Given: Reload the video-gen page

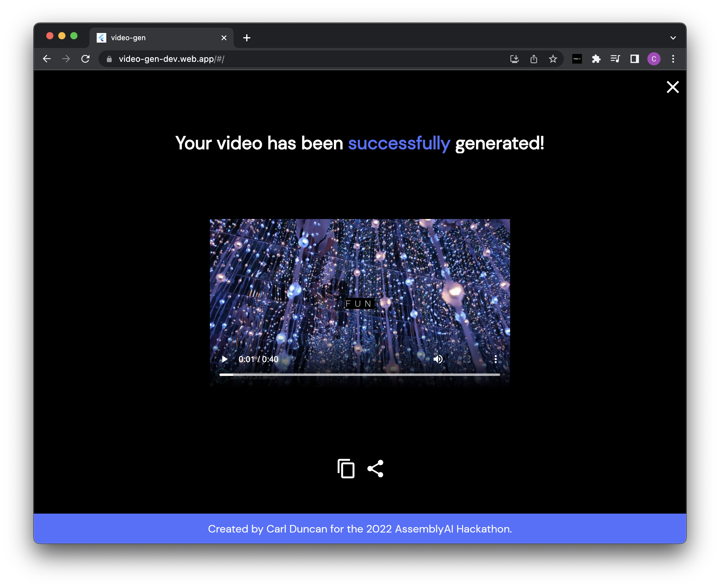Looking at the screenshot, I should (86, 58).
